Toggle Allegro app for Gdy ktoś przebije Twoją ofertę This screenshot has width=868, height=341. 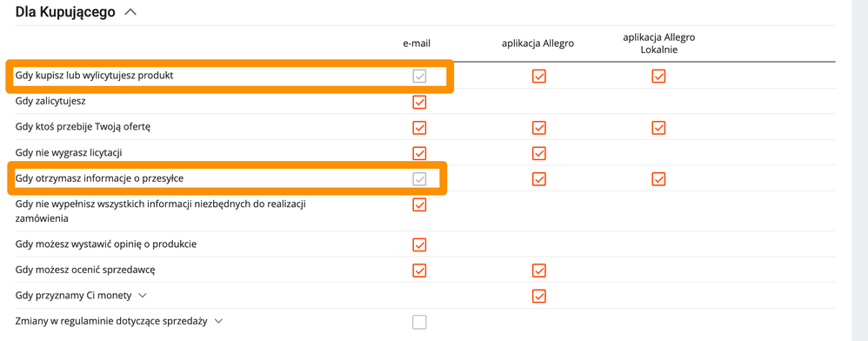[x=539, y=127]
